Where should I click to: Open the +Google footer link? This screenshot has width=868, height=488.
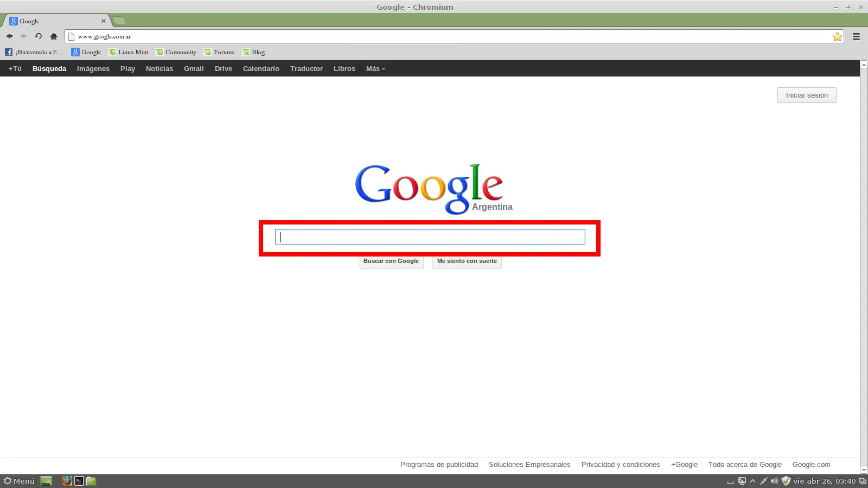pyautogui.click(x=685, y=465)
